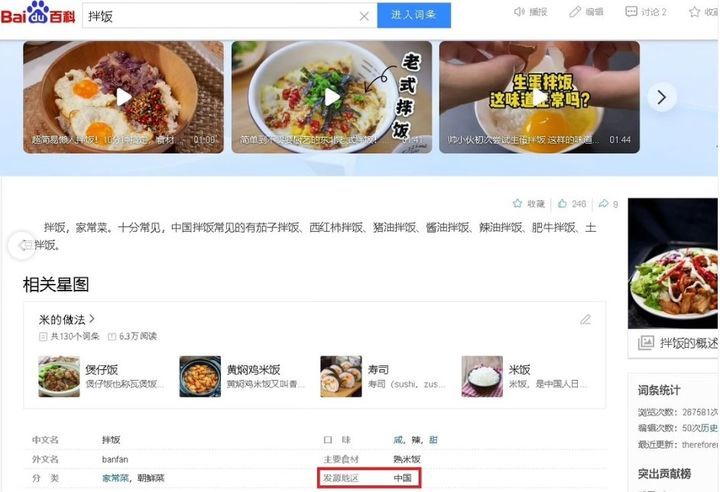Click in the 拌饭 search field

point(220,17)
